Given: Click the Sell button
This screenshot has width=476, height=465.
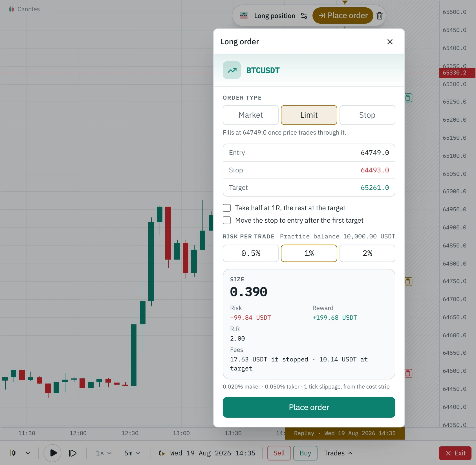Looking at the screenshot, I should (x=279, y=453).
